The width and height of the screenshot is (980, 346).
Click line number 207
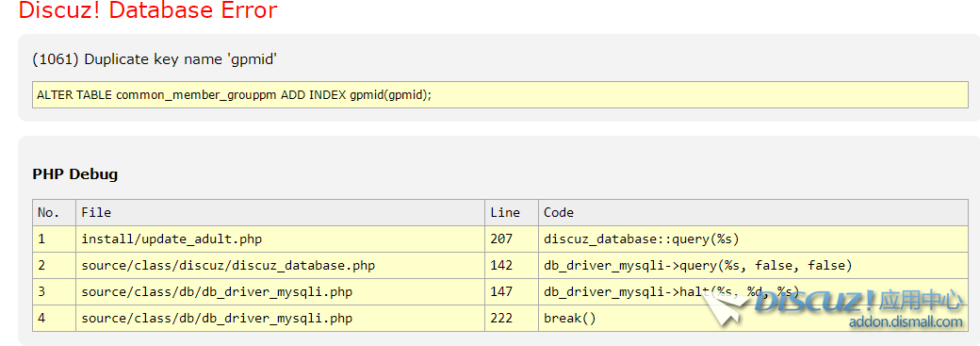pyautogui.click(x=501, y=239)
